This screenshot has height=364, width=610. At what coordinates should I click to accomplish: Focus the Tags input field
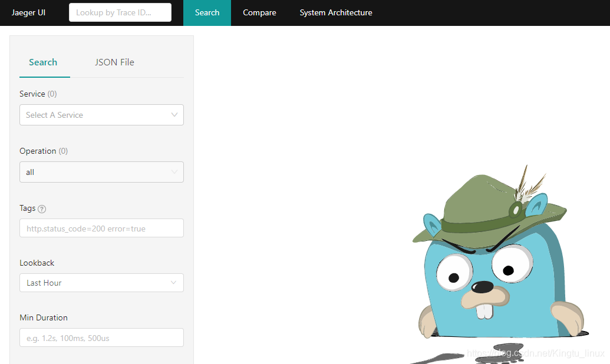101,228
